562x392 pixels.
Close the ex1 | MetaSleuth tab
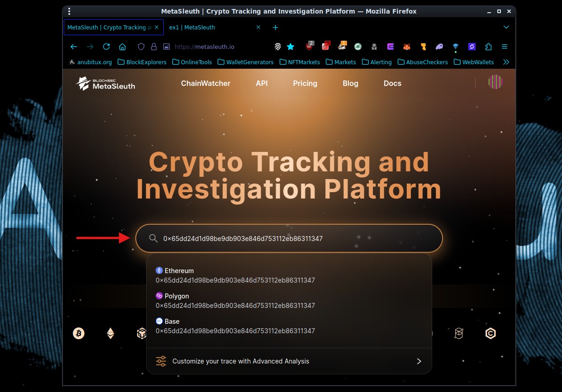tap(258, 27)
